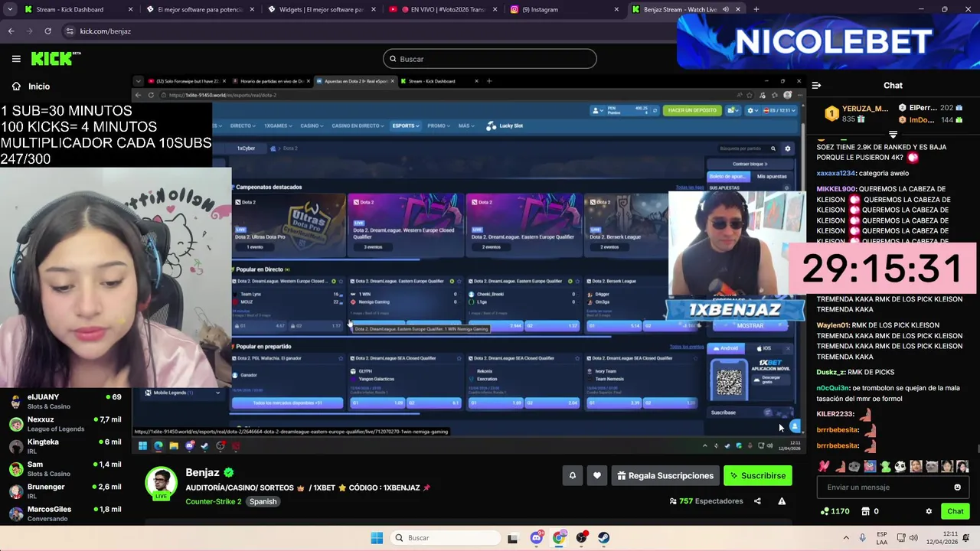Viewport: 980px width, 551px height.
Task: Go back in the browser
Action: [11, 31]
